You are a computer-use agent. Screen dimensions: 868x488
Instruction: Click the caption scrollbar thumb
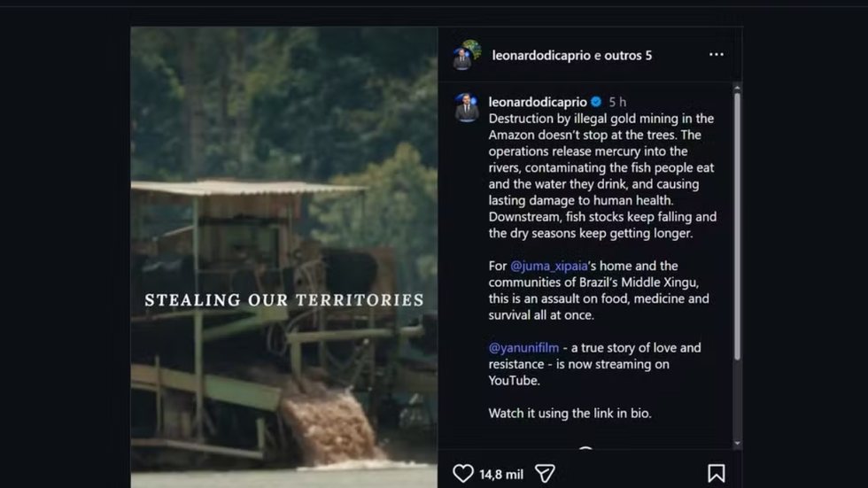pyautogui.click(x=737, y=227)
